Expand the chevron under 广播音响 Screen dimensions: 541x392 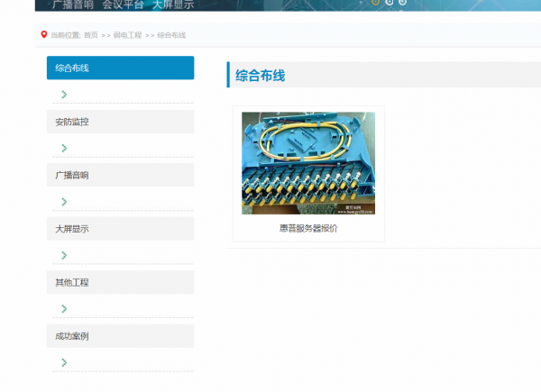tap(64, 202)
